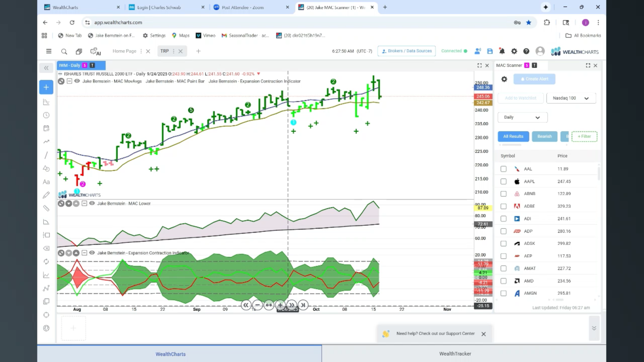Screen dimensions: 644x362
Task: Open the Daily timeframe dropdown
Action: coord(522,117)
